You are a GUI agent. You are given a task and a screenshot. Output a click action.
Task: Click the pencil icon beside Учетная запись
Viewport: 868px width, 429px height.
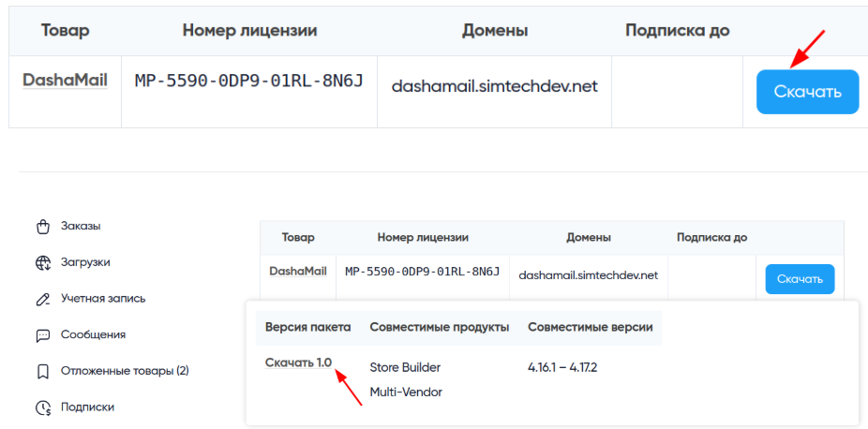43,299
